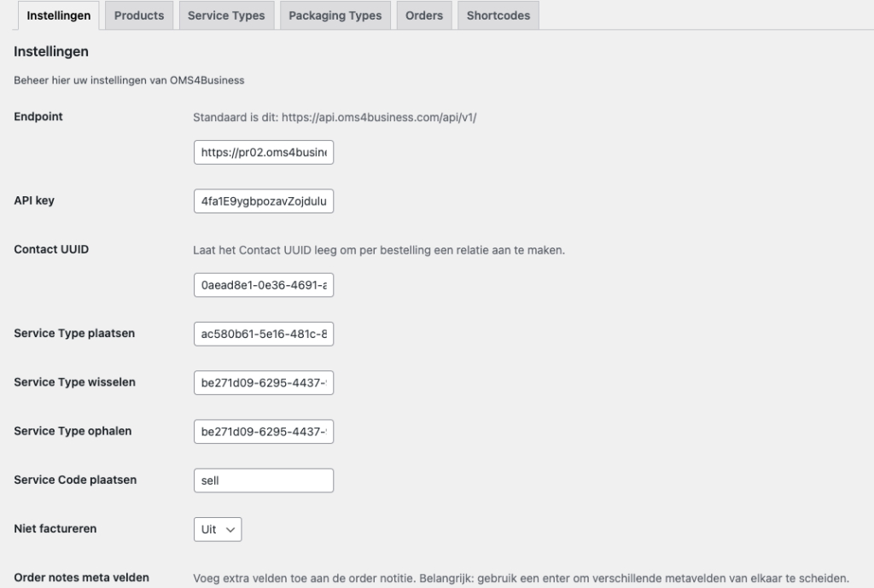Select the Service Type plaatsen input
Viewport: 874px width, 588px height.
264,335
